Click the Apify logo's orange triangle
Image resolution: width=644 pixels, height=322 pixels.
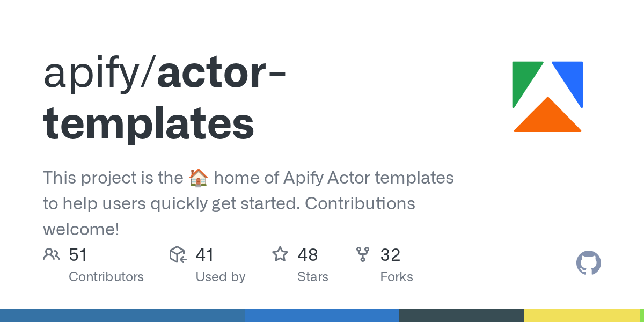coord(547,118)
